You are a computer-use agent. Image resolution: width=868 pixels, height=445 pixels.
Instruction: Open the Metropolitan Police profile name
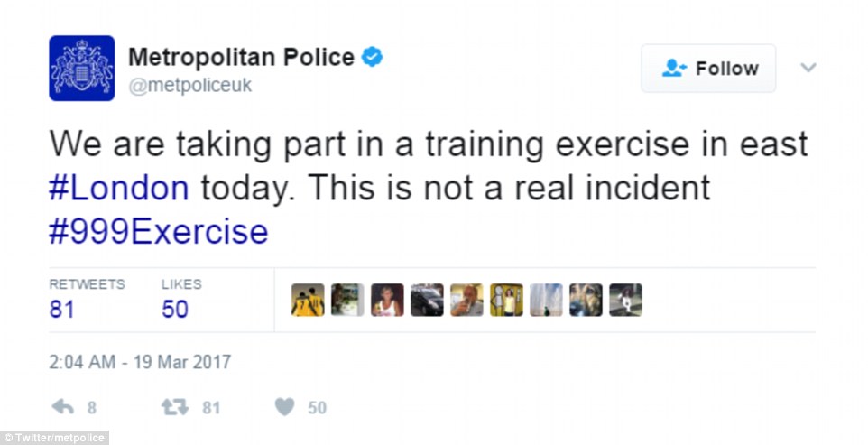pyautogui.click(x=241, y=58)
